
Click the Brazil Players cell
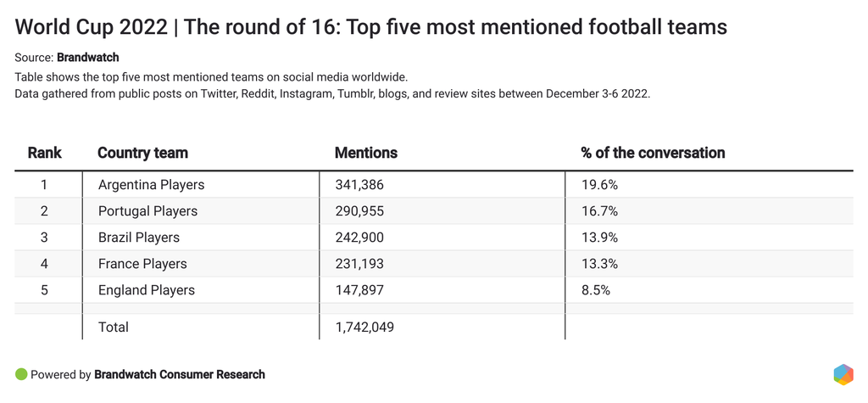(139, 238)
